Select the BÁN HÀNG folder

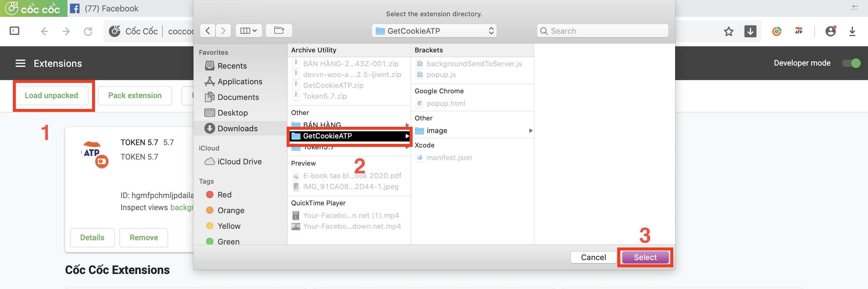pos(349,125)
